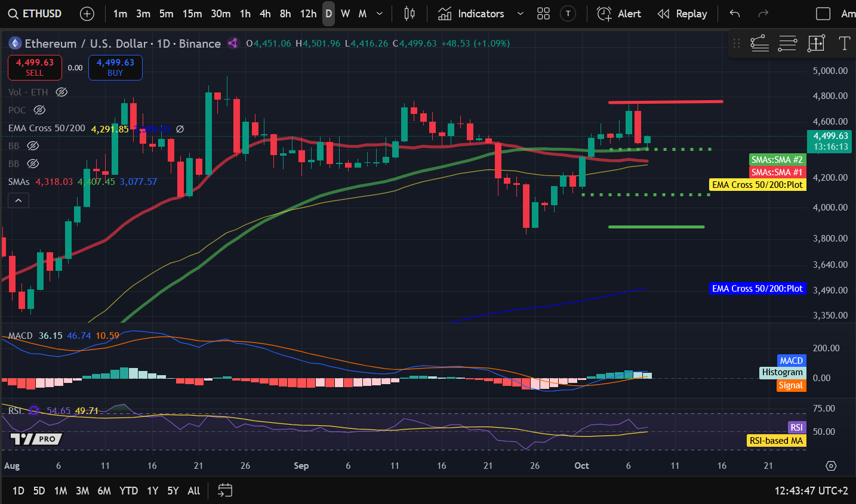Open chart settings gear on time axis
This screenshot has height=504, width=856.
coord(831,466)
